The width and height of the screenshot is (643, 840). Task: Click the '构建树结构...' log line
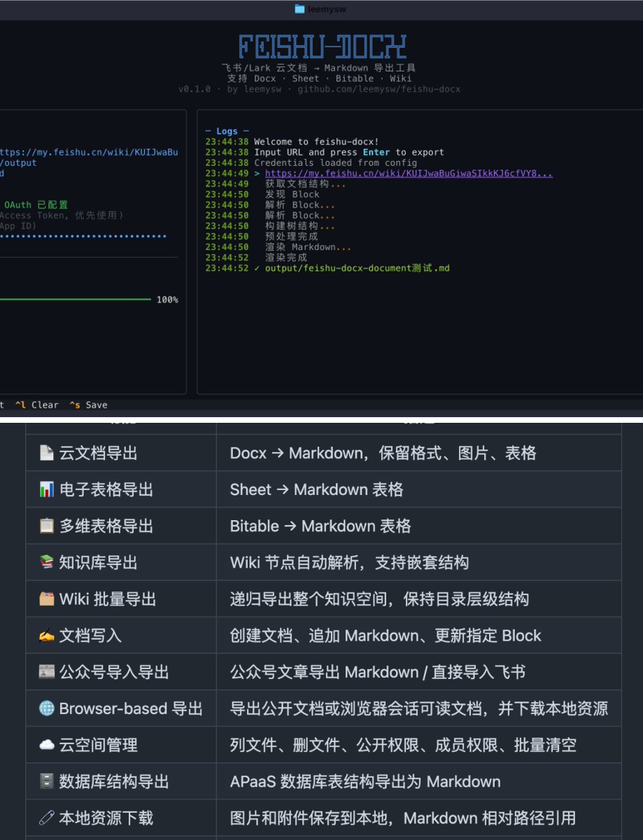(x=300, y=226)
